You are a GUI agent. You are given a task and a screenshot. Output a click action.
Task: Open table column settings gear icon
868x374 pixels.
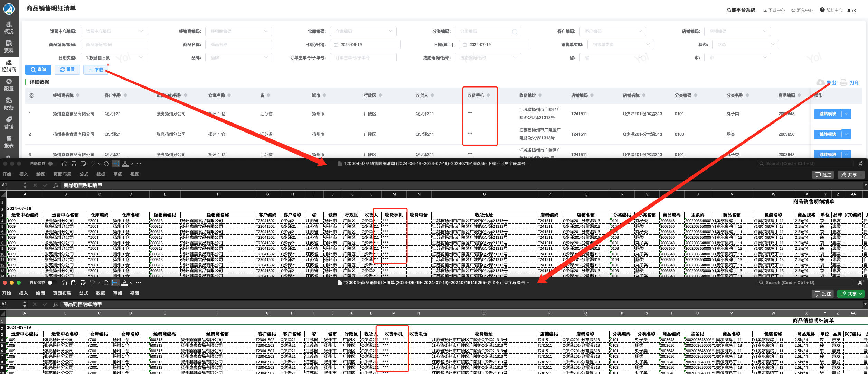(x=31, y=95)
